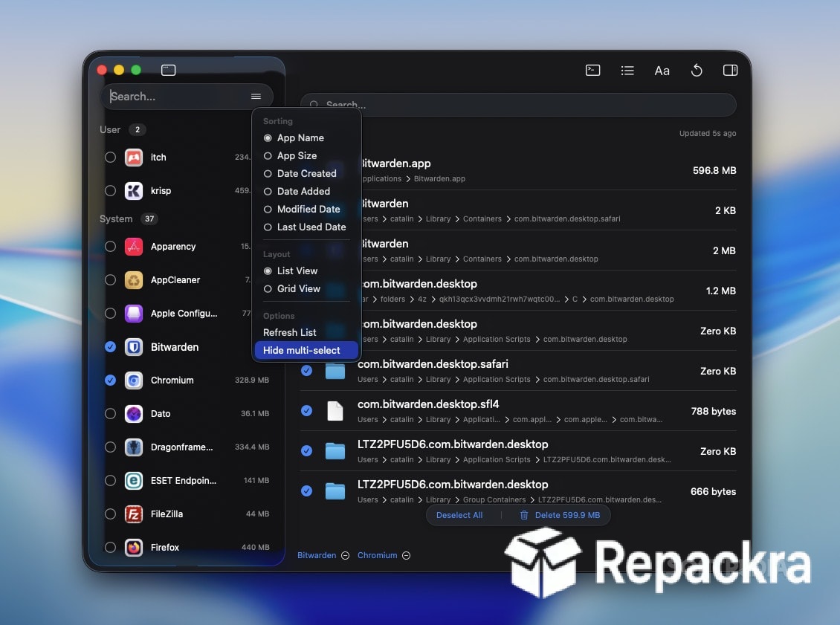Click Deselect All button
The height and width of the screenshot is (625, 840).
[459, 515]
